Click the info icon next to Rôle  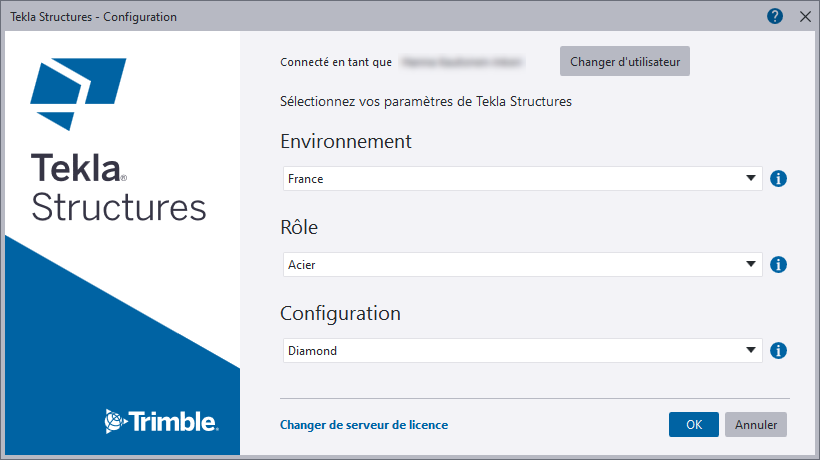point(779,265)
